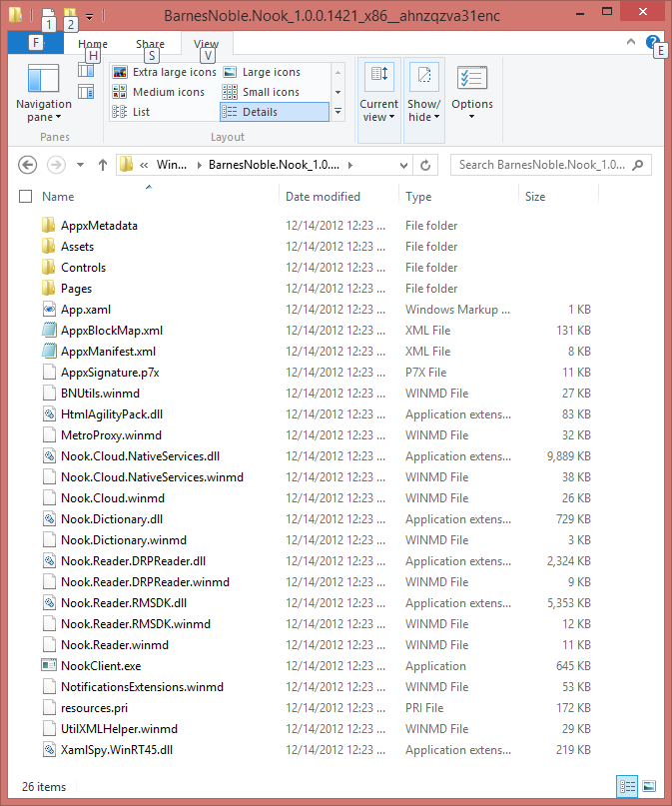Screen dimensions: 672x806
Task: Select the Pages folder
Action: pos(76,289)
